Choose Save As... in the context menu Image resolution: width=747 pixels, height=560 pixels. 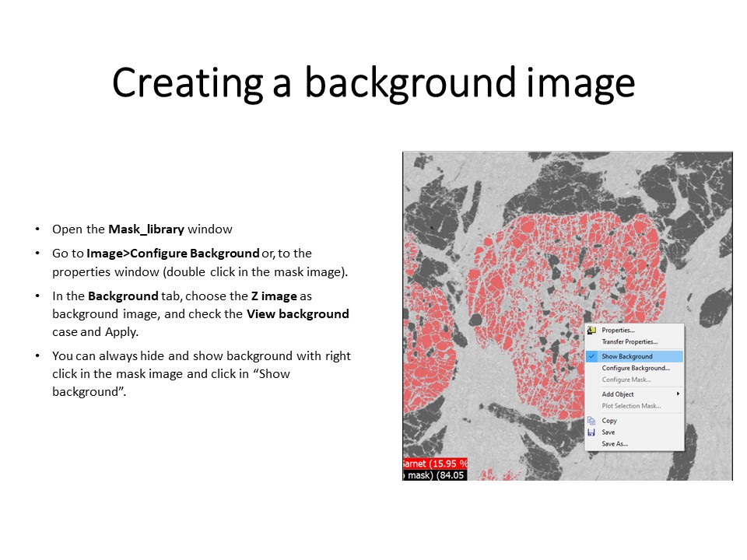tap(614, 444)
